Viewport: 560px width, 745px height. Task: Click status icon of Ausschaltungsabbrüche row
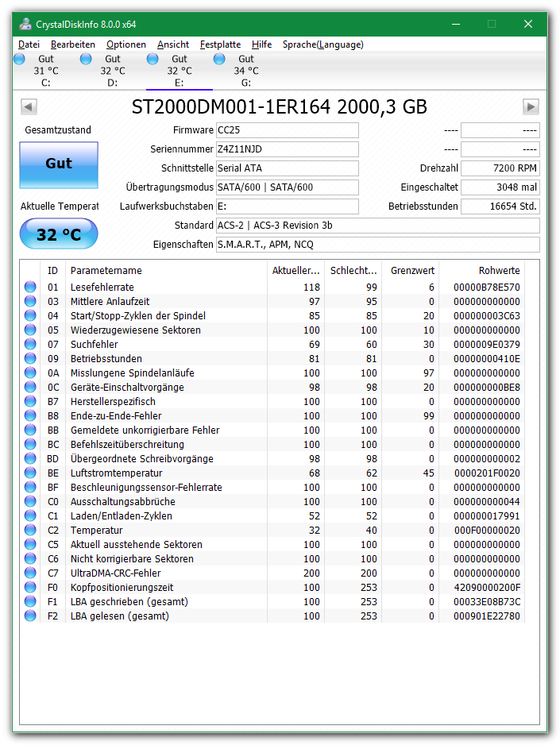click(30, 501)
